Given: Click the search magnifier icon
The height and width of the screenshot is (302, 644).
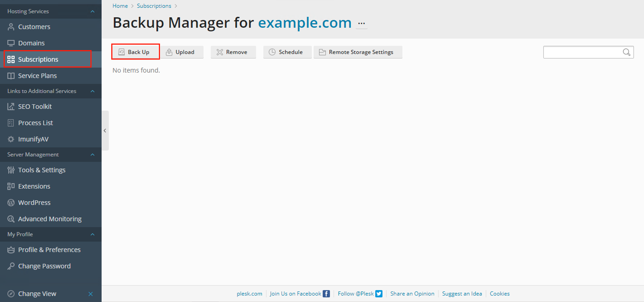Looking at the screenshot, I should click(626, 52).
